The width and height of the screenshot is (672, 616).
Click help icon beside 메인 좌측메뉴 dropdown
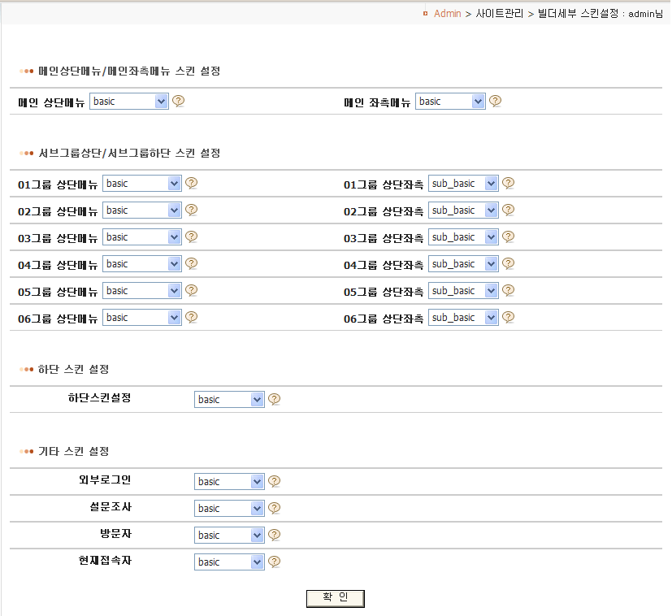[495, 101]
